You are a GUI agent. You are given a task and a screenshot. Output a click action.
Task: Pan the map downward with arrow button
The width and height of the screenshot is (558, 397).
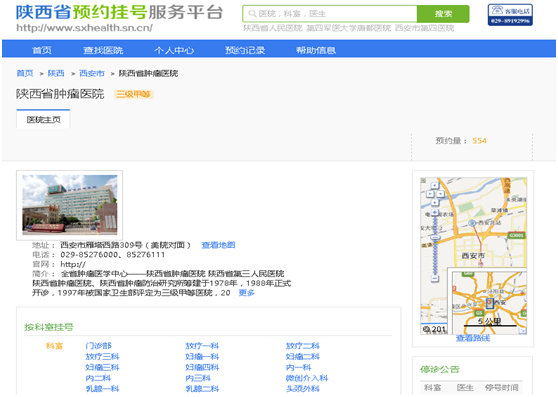[435, 202]
